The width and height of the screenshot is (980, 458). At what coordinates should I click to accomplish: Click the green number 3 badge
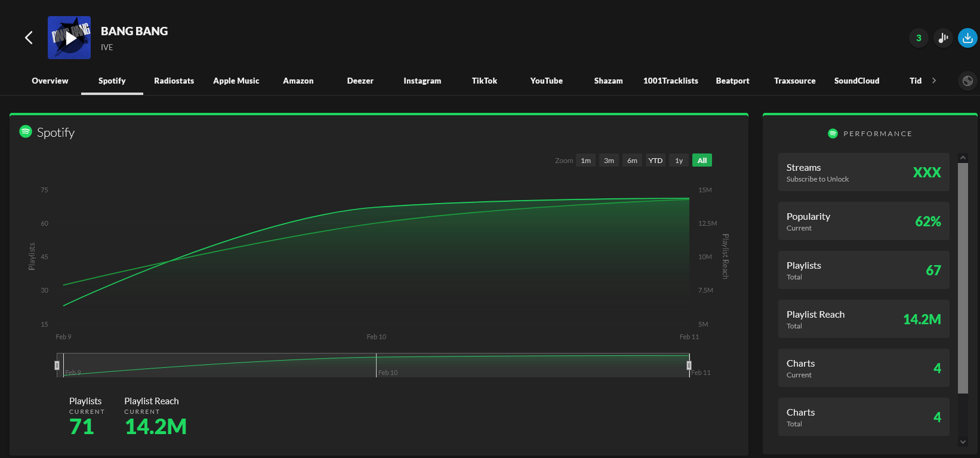click(919, 38)
